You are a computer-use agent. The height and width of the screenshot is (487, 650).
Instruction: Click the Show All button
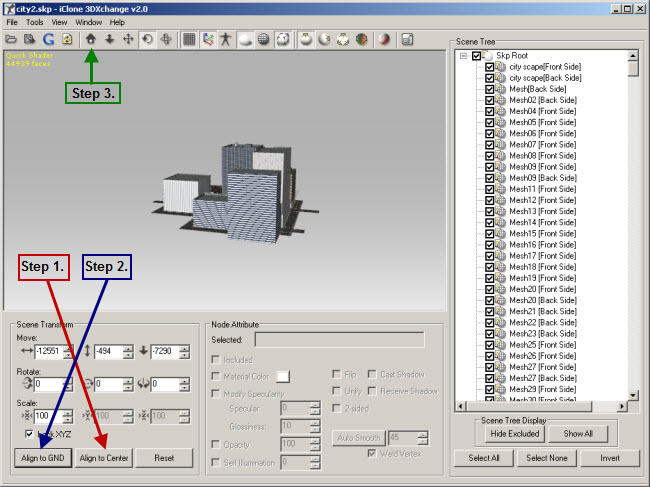point(578,434)
